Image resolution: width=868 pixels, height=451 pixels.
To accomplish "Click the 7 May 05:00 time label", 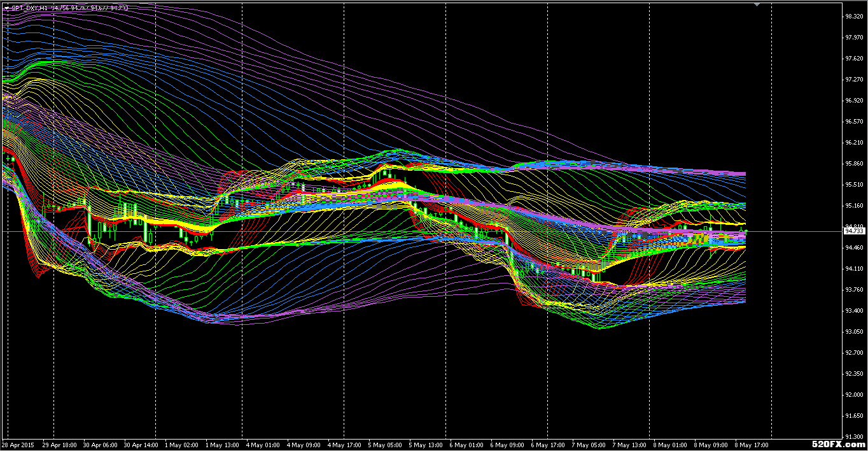I will 589,445.
